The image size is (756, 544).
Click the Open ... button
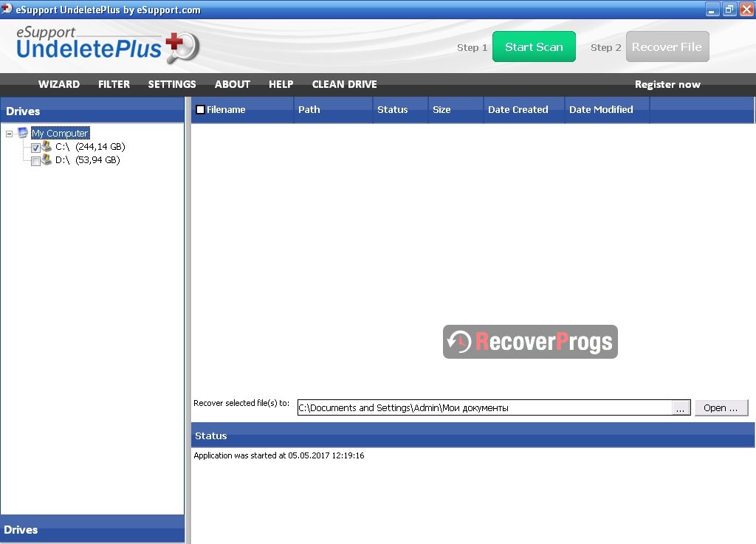[721, 407]
